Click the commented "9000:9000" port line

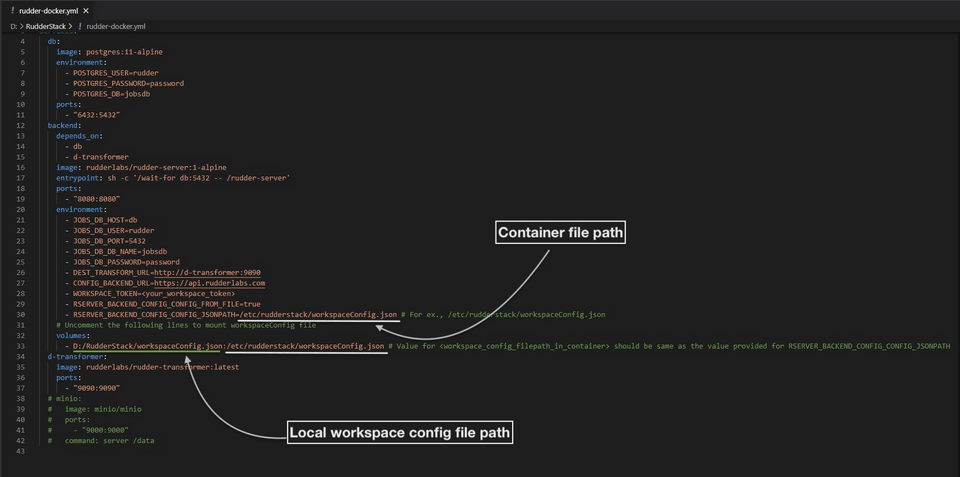[88, 429]
